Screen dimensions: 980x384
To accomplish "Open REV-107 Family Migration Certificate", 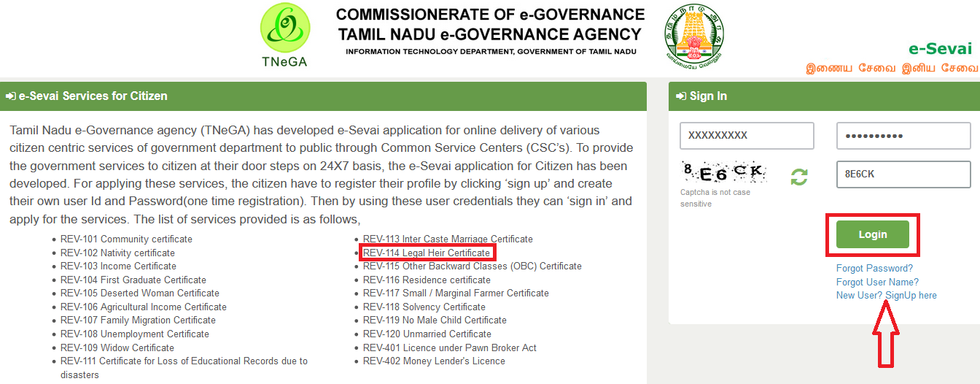I will 138,320.
